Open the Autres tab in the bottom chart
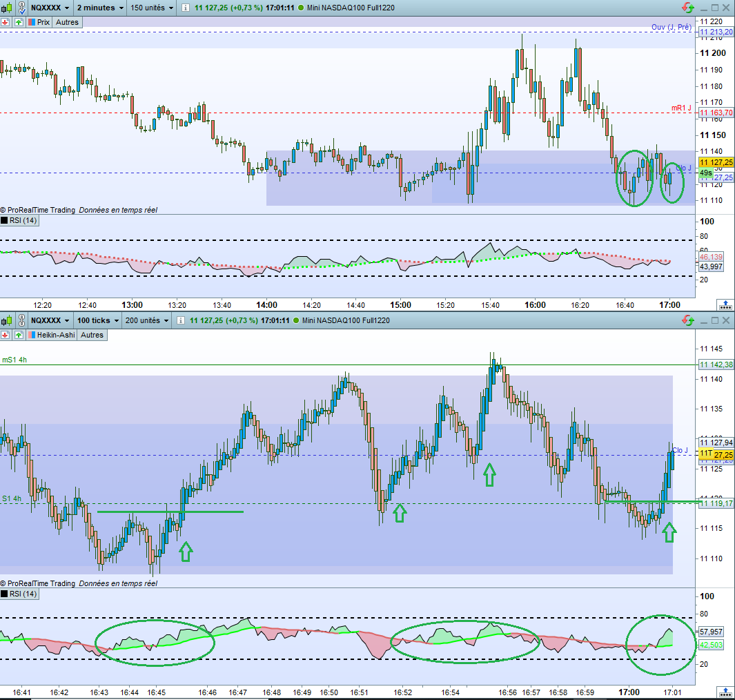Screen dimensions: 735x700 point(92,335)
